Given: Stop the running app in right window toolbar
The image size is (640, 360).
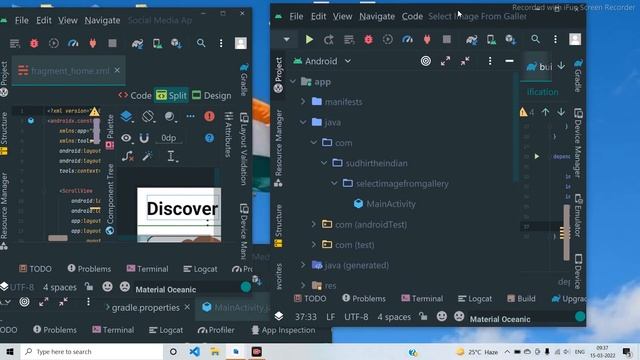Looking at the screenshot, I should [x=447, y=40].
